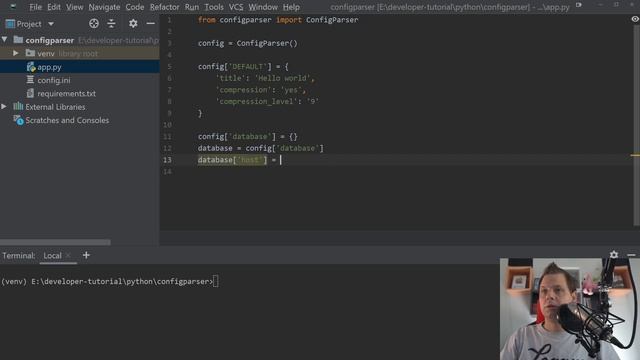Click the Project panel horizontal scrollbar
The height and width of the screenshot is (360, 640).
pos(55,242)
